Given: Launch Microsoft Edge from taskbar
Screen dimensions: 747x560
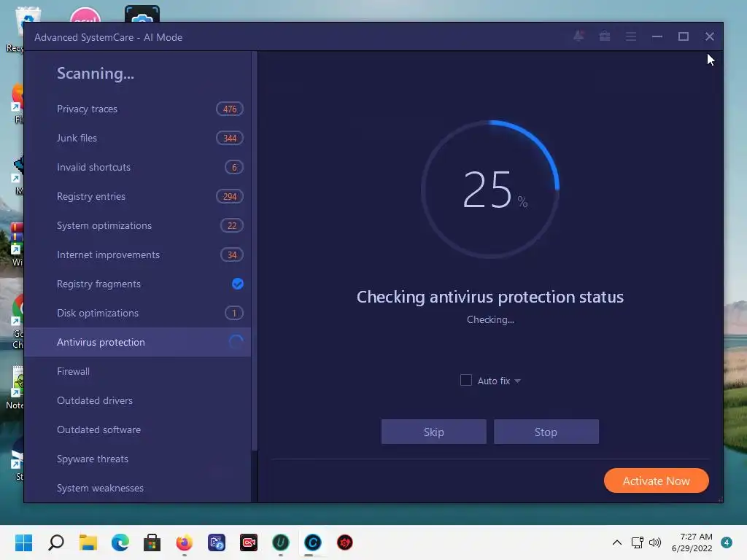Looking at the screenshot, I should pos(120,542).
